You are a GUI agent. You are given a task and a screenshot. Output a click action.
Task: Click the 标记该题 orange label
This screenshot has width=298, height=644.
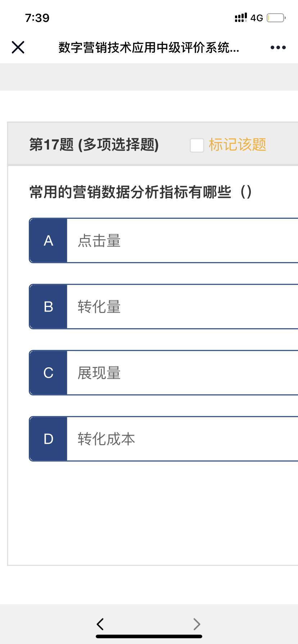click(x=238, y=145)
